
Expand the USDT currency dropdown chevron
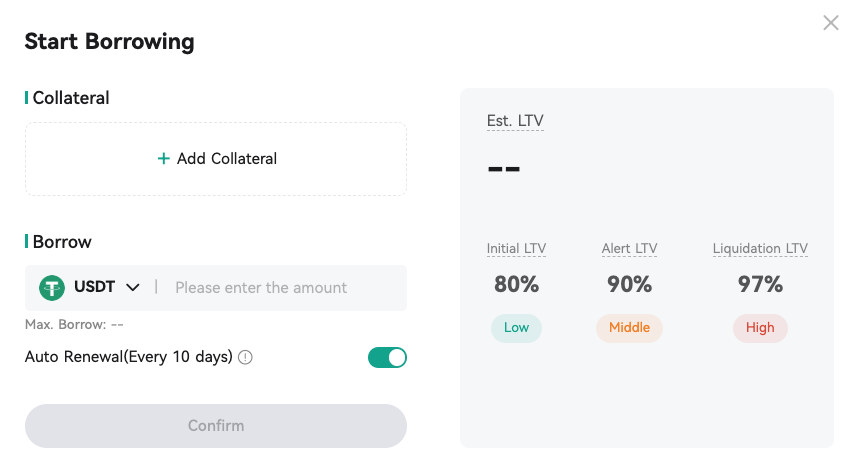[133, 287]
